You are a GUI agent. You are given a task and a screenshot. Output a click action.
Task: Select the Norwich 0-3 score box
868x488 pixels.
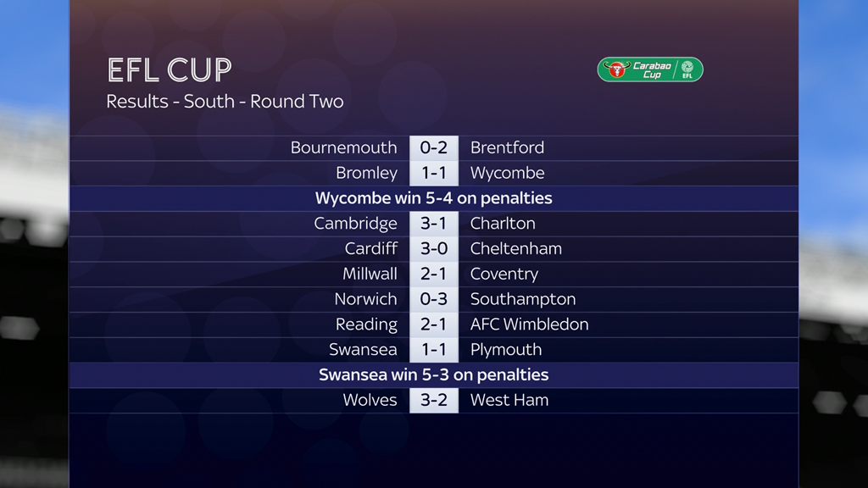coord(433,299)
